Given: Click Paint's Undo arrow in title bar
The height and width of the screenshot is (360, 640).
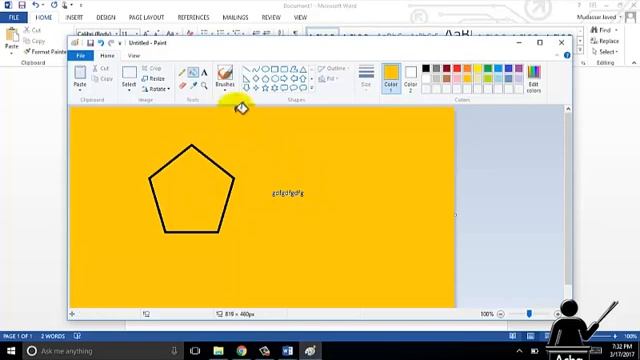Looking at the screenshot, I should pyautogui.click(x=101, y=43).
